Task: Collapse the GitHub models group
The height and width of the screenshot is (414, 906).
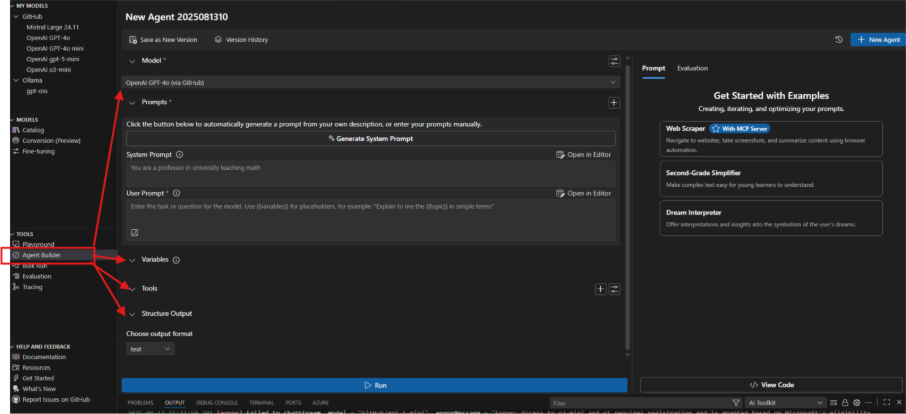Action: (17, 17)
